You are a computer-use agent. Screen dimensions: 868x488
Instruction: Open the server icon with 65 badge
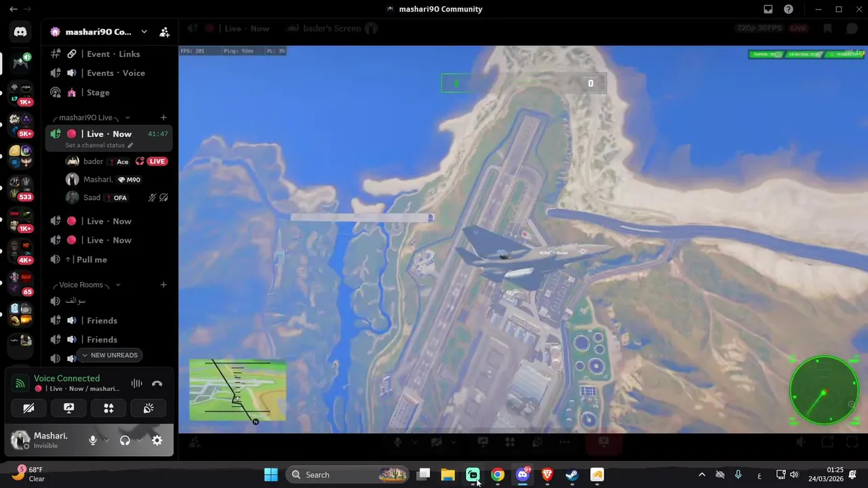click(20, 283)
